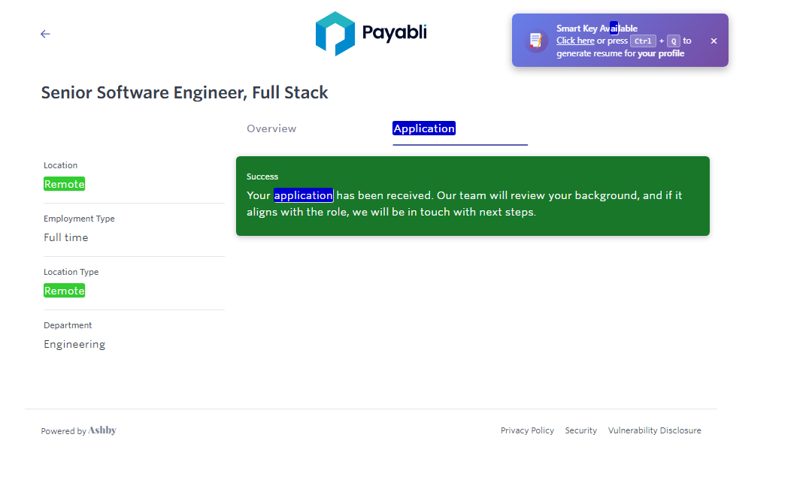The image size is (812, 504).
Task: Click the Senior Software Engineer job title
Action: [184, 93]
